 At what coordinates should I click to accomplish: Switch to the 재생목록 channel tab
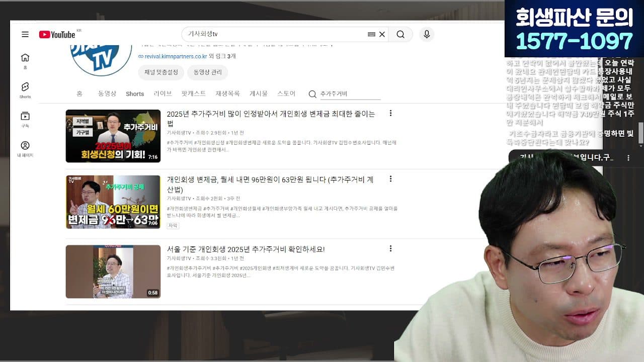tap(227, 94)
